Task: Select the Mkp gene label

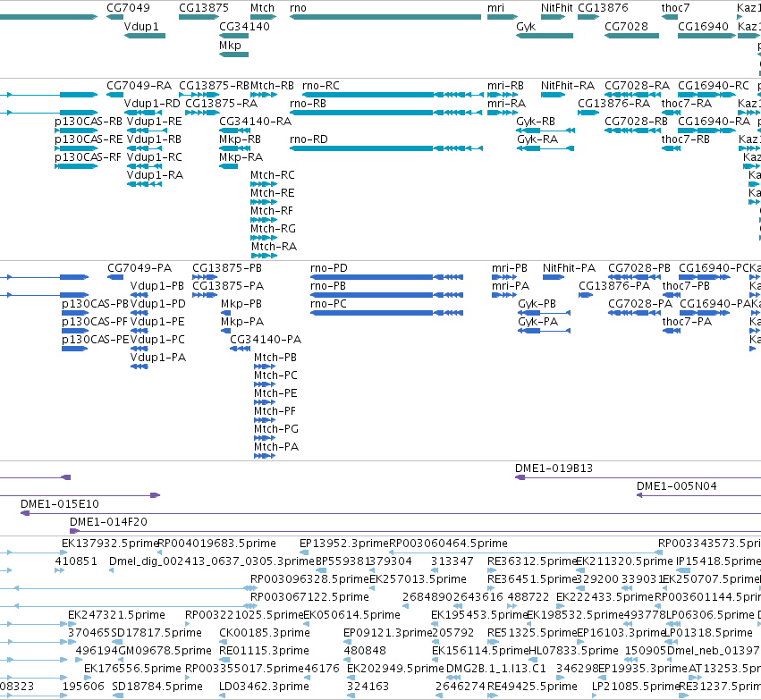Action: point(230,45)
